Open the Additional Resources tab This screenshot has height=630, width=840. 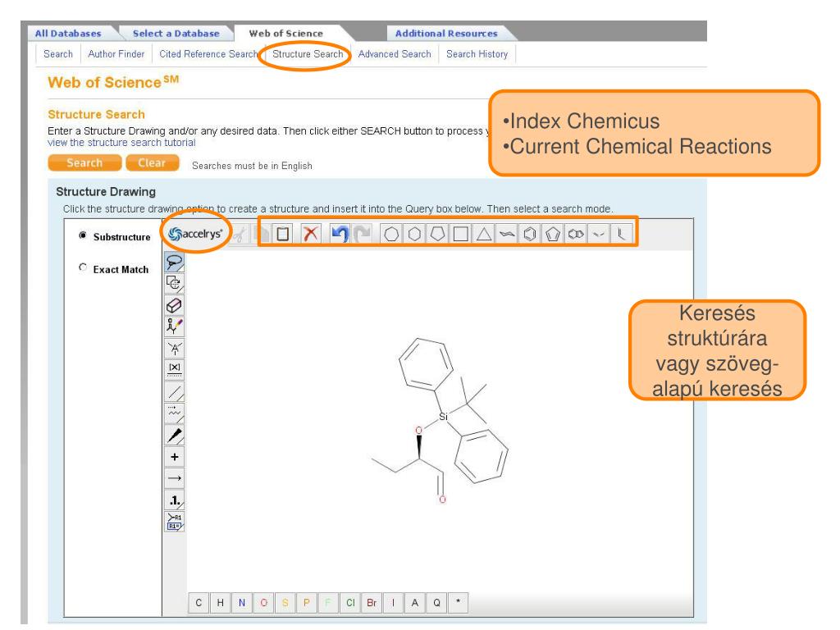[x=446, y=33]
